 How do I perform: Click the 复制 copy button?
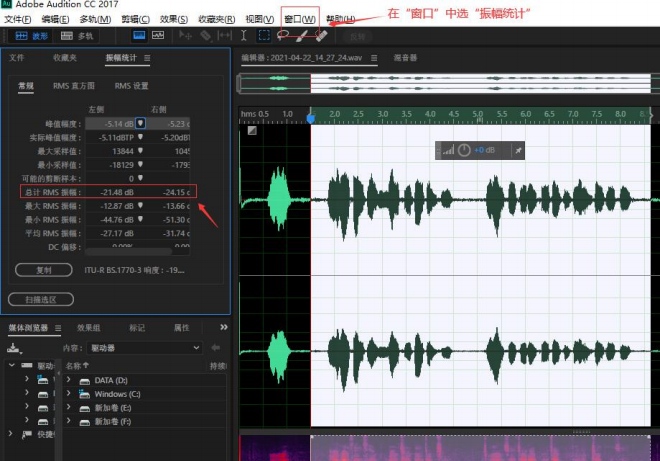pyautogui.click(x=44, y=270)
